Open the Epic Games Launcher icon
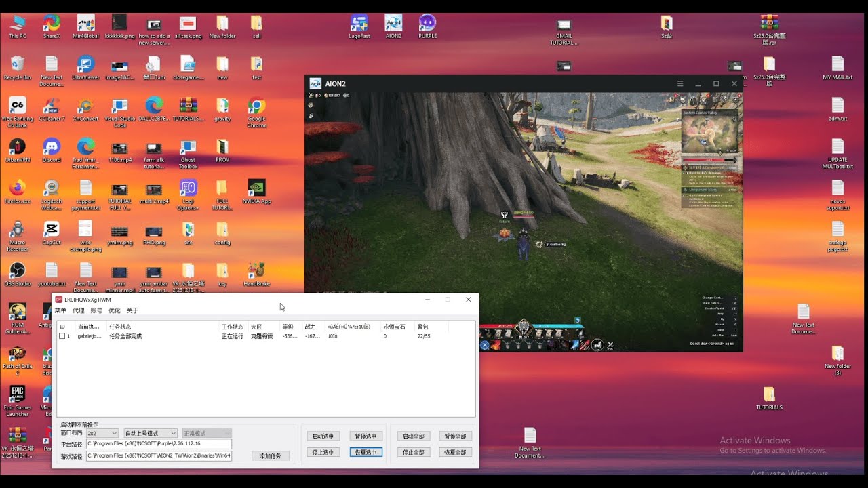The height and width of the screenshot is (488, 868). tap(18, 402)
